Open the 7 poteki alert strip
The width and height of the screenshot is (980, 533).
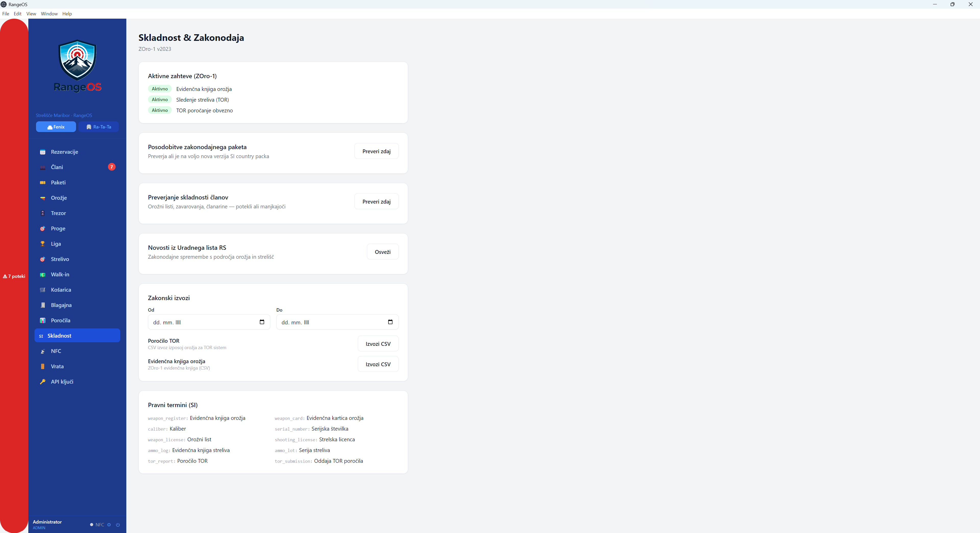pos(14,276)
